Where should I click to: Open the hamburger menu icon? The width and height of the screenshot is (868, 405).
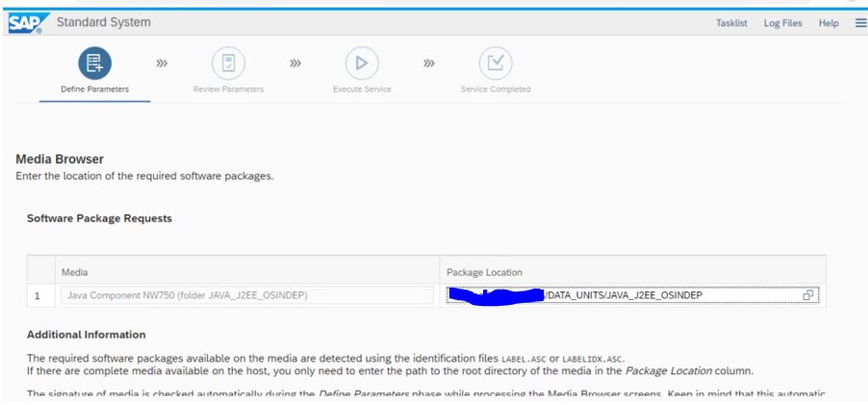(x=861, y=23)
